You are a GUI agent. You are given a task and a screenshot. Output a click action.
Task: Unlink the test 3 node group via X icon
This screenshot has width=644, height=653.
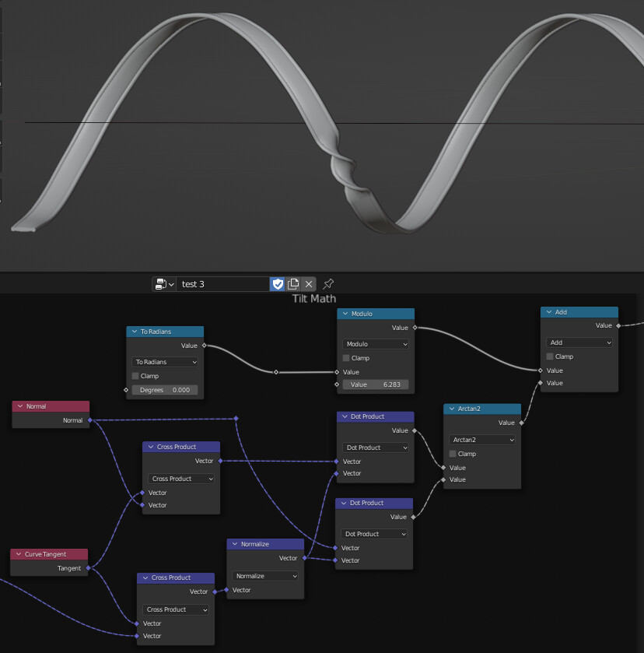click(x=308, y=284)
